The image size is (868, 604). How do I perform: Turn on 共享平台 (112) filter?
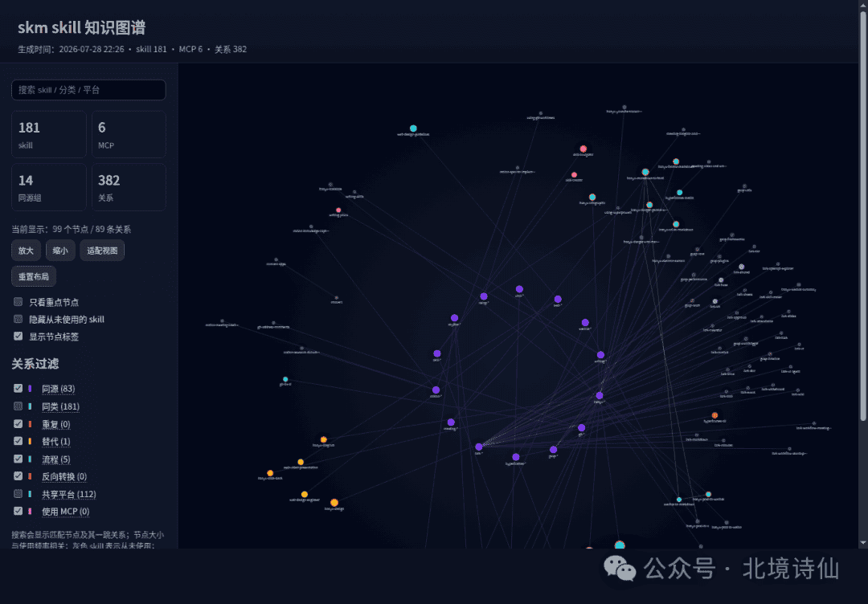18,493
